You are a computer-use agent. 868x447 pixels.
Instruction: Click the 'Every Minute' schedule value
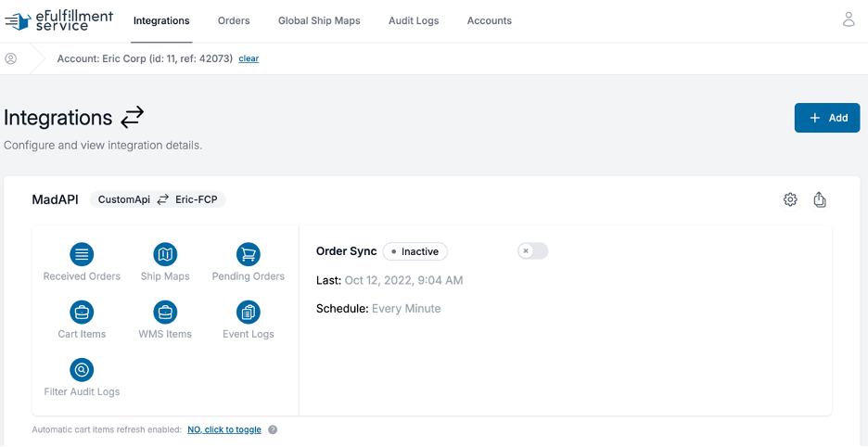coord(406,309)
